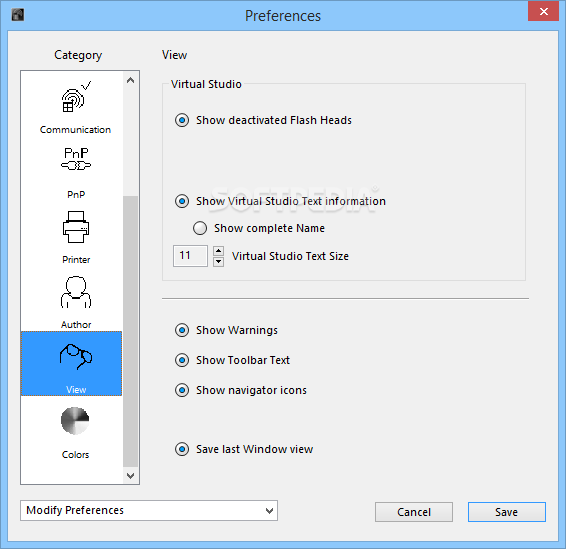Click the Communication label
Image resolution: width=566 pixels, height=549 pixels.
tap(75, 130)
